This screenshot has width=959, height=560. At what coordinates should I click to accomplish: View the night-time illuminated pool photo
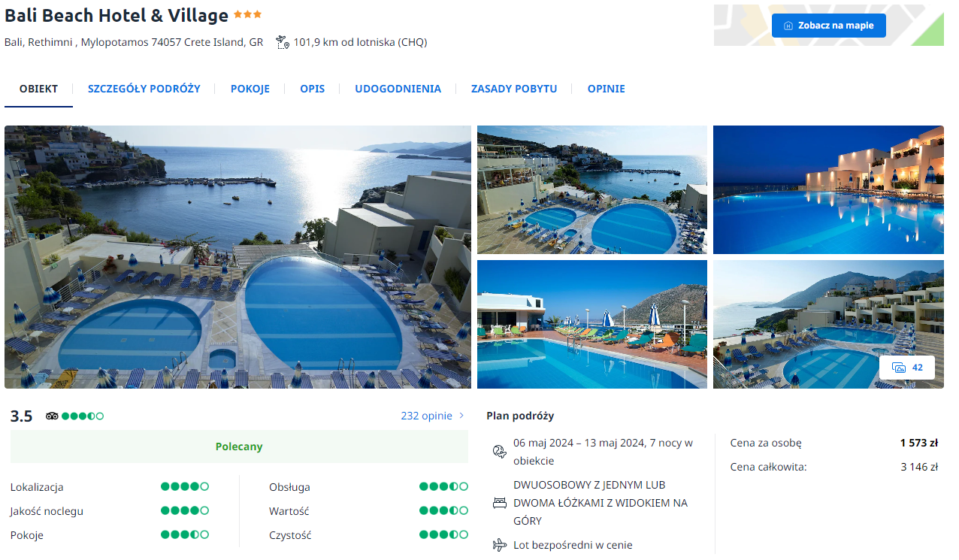pyautogui.click(x=828, y=189)
